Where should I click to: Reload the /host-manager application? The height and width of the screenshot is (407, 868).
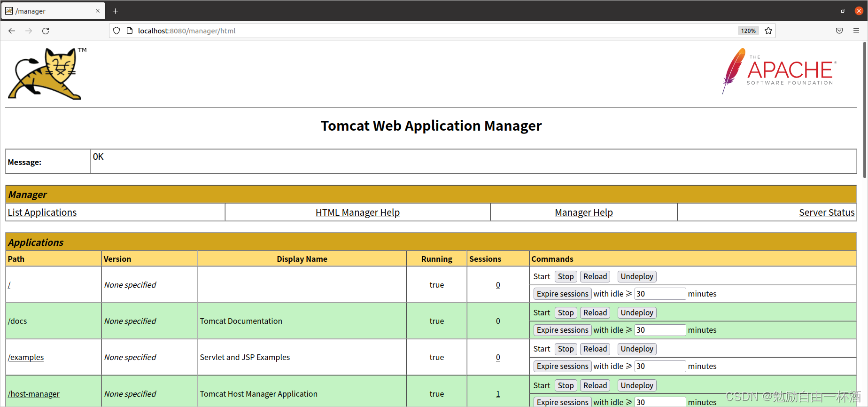[x=595, y=385]
